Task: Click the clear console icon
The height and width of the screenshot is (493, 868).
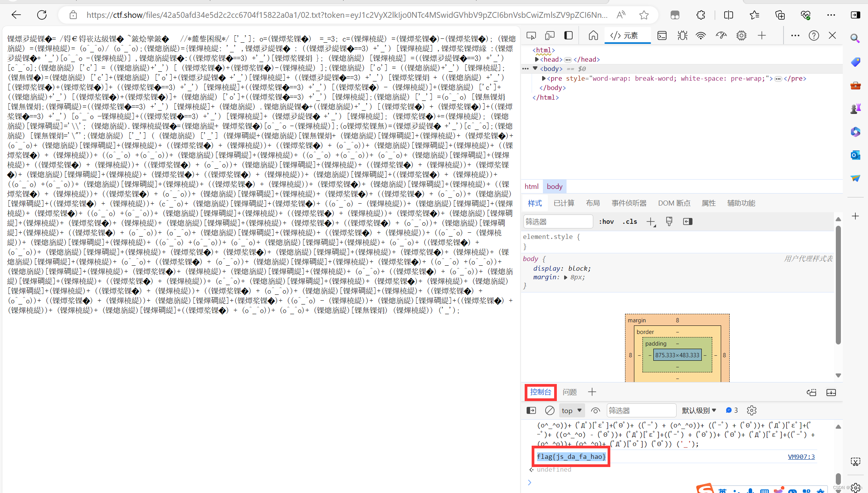Action: 549,410
